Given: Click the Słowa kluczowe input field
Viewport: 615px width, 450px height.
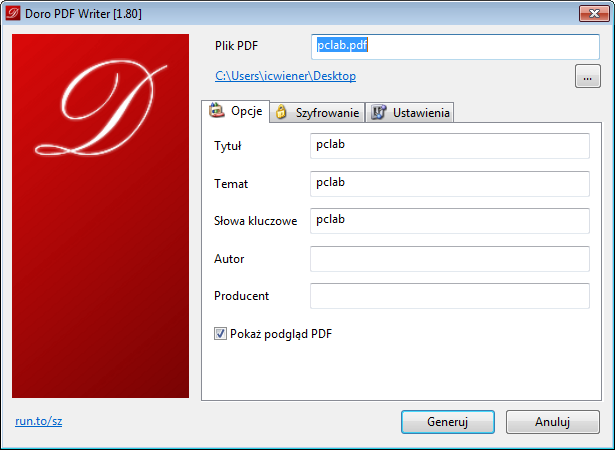Looking at the screenshot, I should click(x=449, y=221).
